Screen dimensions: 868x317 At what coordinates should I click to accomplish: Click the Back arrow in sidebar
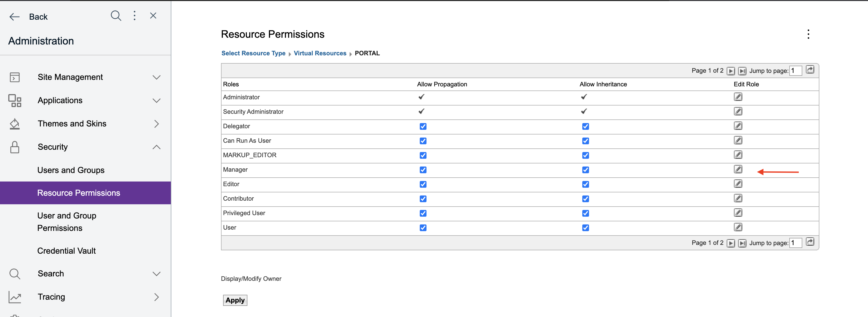14,17
